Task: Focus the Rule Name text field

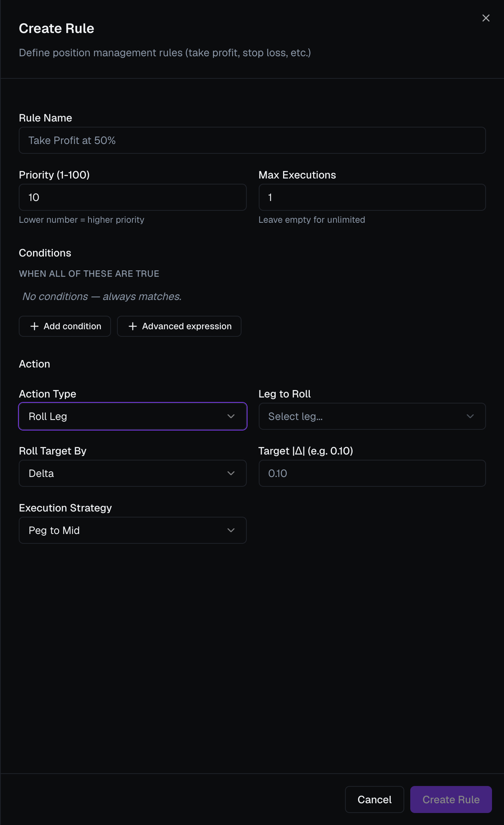Action: [x=252, y=140]
